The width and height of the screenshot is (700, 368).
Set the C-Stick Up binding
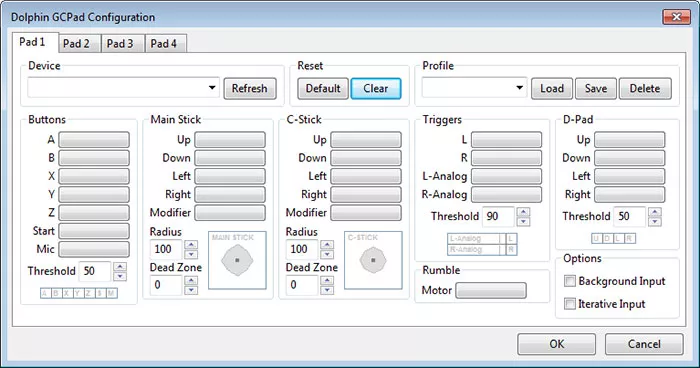(x=366, y=140)
